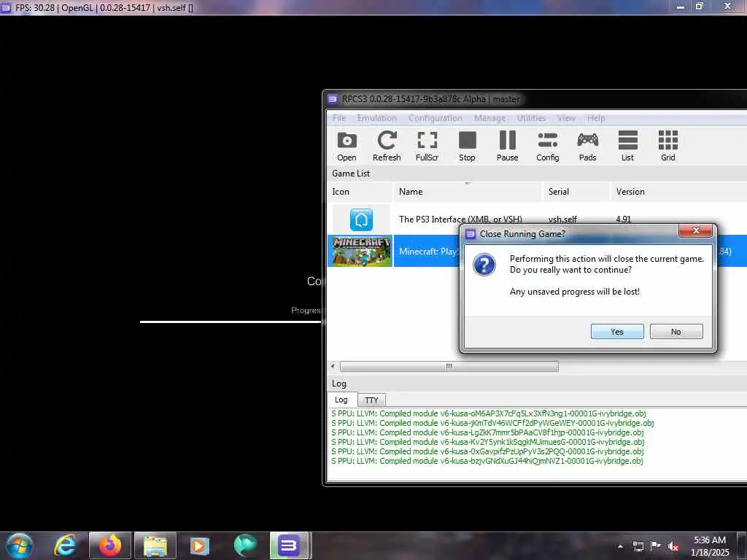Click the Refresh game list icon
This screenshot has height=560, width=747.
click(387, 146)
